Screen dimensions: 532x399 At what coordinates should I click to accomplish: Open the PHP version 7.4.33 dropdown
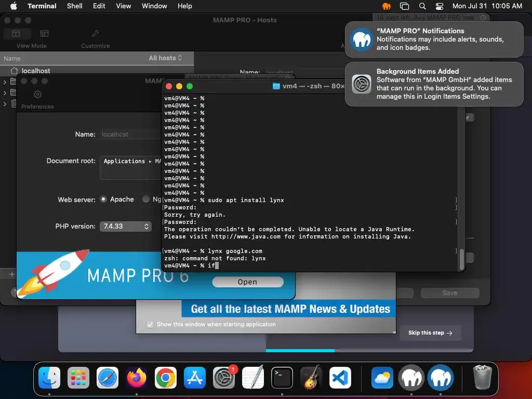pos(126,227)
